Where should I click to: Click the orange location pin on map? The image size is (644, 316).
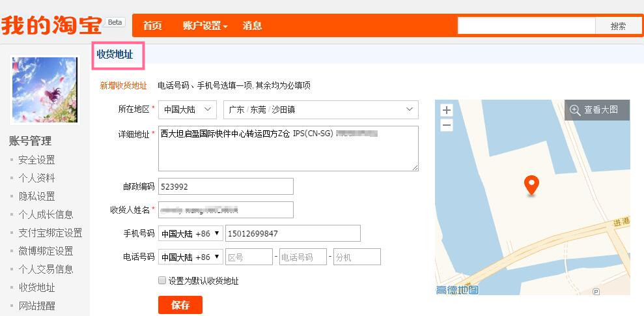click(x=531, y=186)
